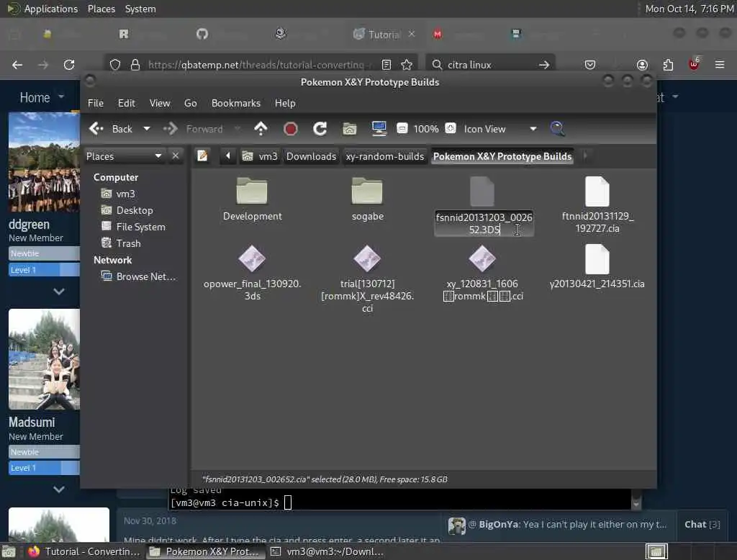This screenshot has height=560, width=737.
Task: Open the Applications panel menu
Action: (51, 9)
